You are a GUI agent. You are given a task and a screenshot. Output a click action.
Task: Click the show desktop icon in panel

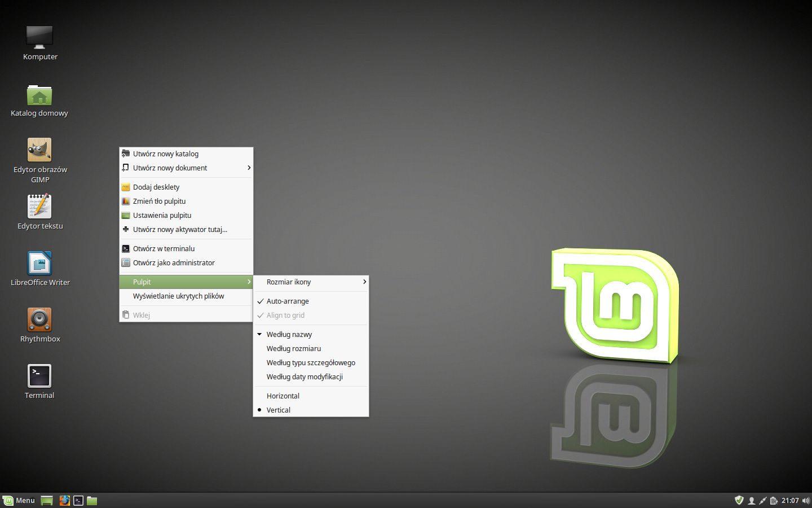(47, 501)
